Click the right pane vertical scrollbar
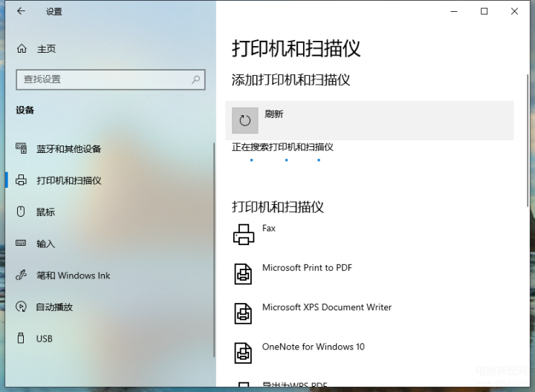The height and width of the screenshot is (392, 535). [528, 140]
